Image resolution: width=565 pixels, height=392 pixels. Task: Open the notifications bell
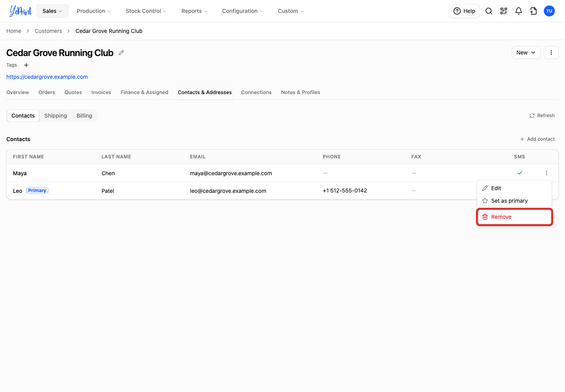pyautogui.click(x=519, y=11)
